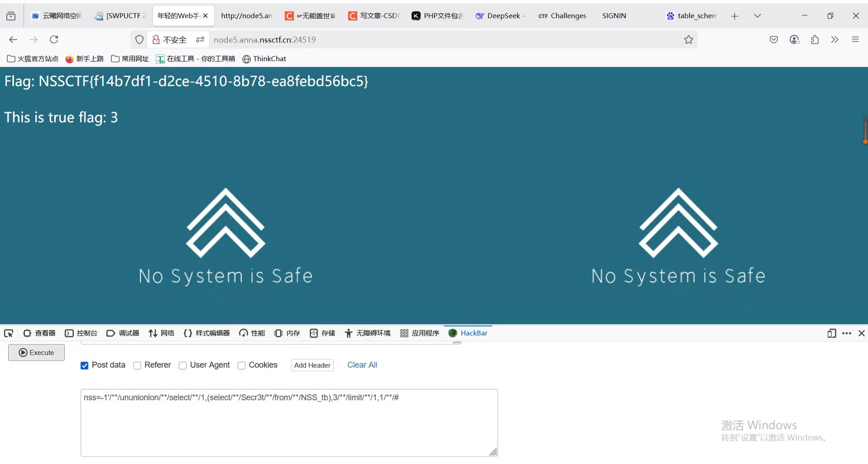Click the HackBar Execute button

point(36,353)
